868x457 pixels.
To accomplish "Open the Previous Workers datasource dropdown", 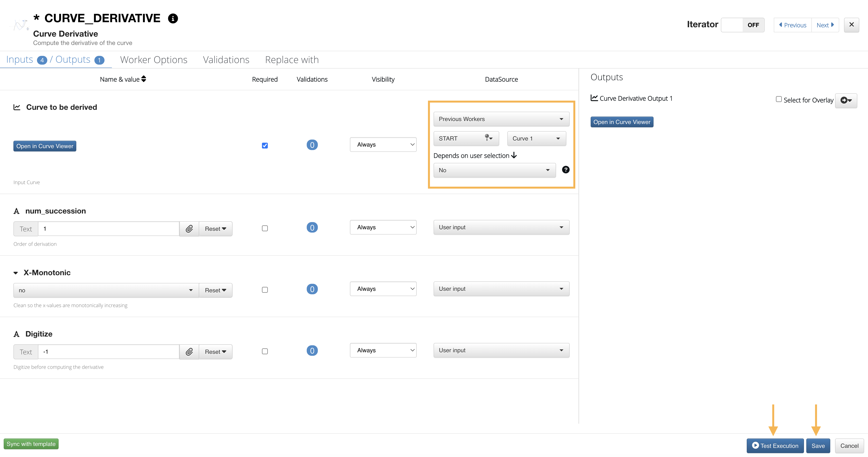I will pyautogui.click(x=501, y=119).
